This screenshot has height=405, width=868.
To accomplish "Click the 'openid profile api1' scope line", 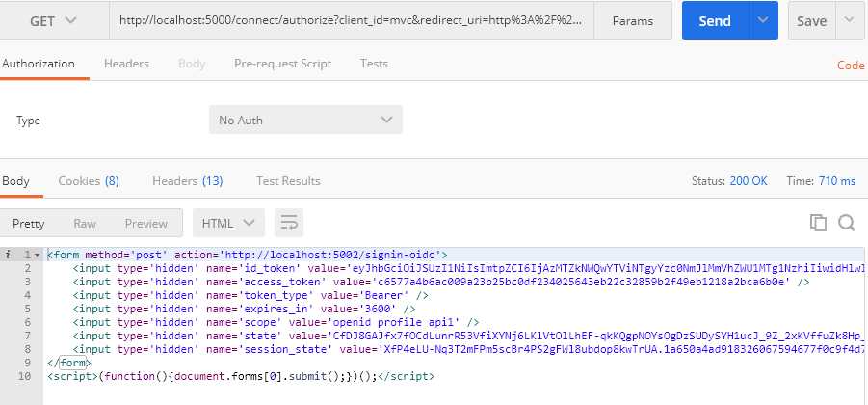I will [276, 322].
